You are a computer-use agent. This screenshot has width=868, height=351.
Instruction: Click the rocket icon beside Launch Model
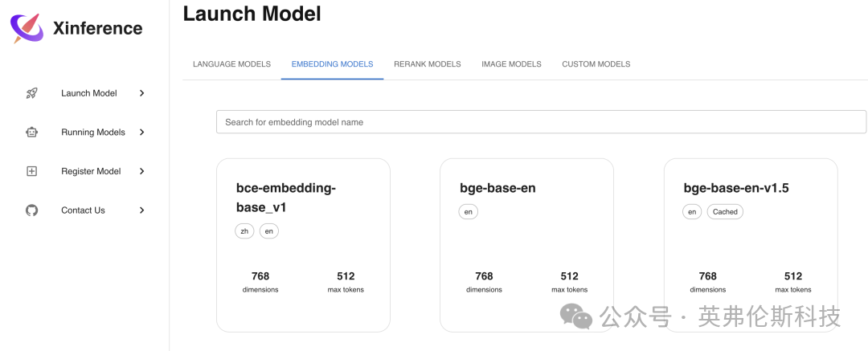(31, 93)
